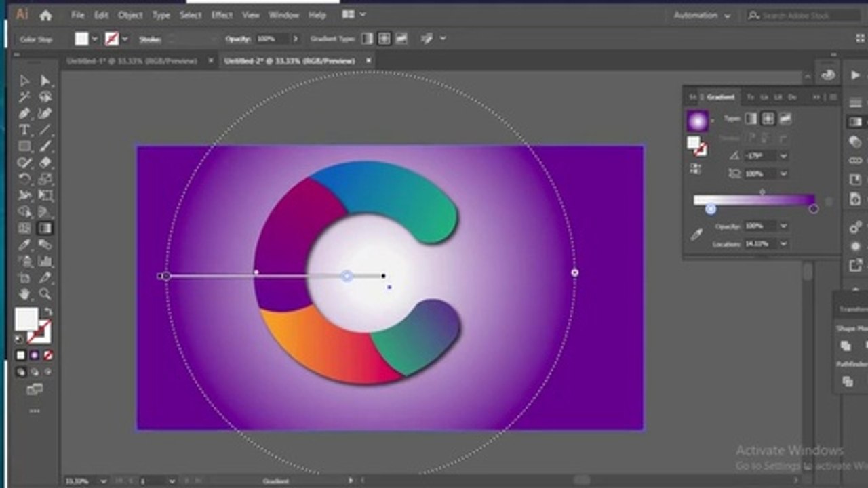Screen dimensions: 868x488
Task: Open gradient Angle dropdown
Action: click(x=783, y=156)
